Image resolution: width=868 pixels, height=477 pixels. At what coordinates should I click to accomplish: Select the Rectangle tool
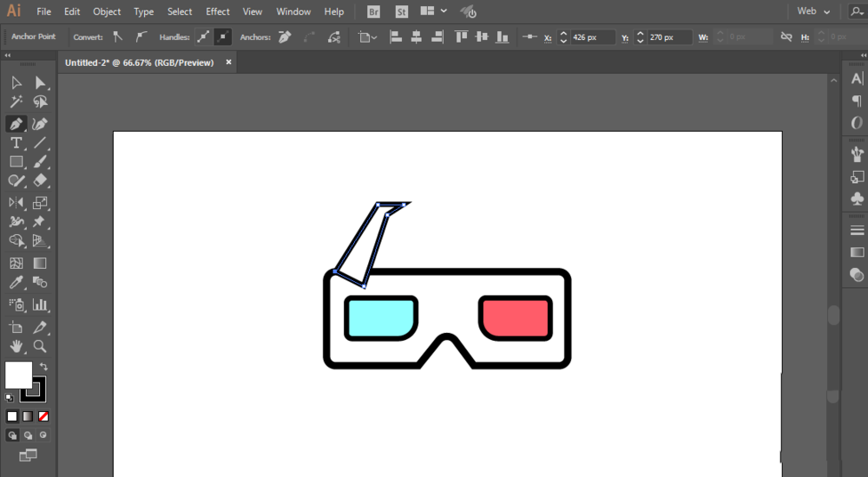click(x=16, y=161)
